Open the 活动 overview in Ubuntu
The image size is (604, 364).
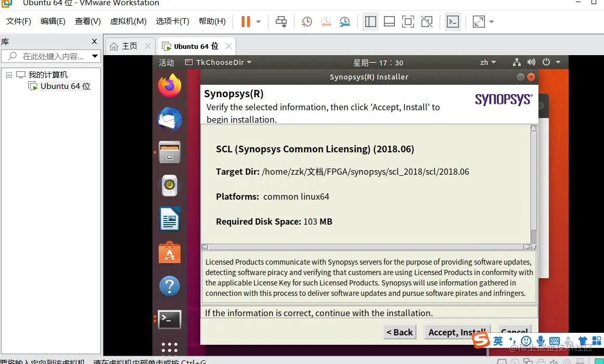[166, 62]
